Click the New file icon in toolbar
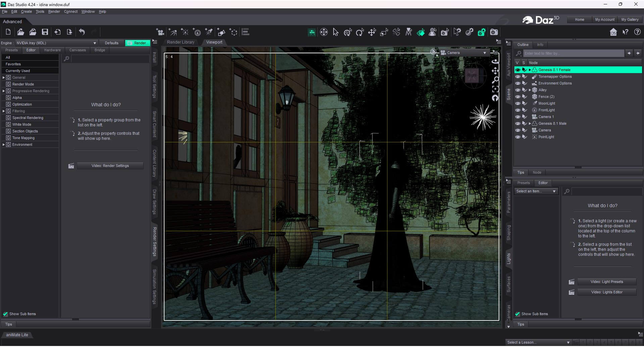The height and width of the screenshot is (347, 644). (8, 32)
